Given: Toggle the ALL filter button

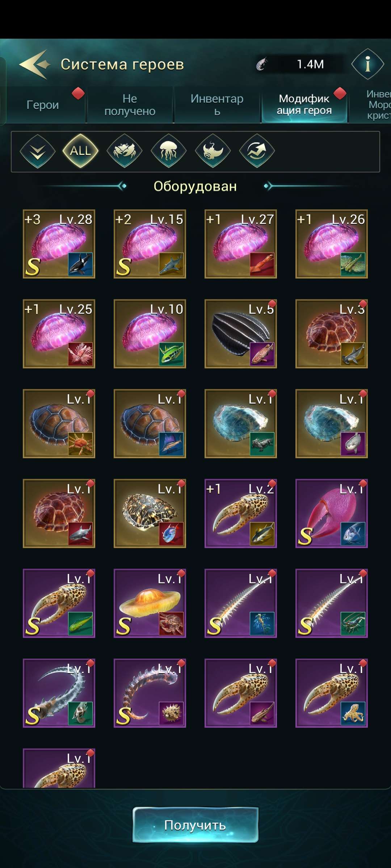Looking at the screenshot, I should (x=80, y=151).
